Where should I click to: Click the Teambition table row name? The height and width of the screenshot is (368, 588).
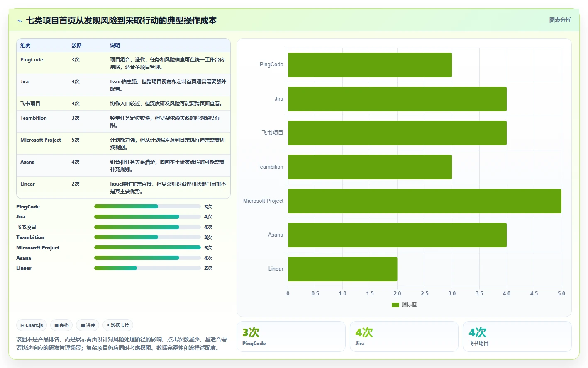34,118
